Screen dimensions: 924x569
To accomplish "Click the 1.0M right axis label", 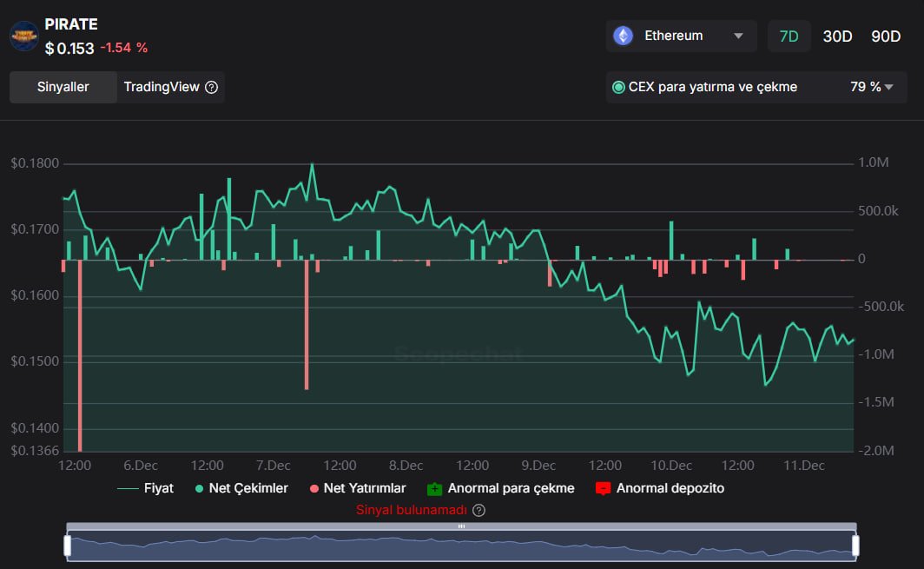I will [874, 162].
